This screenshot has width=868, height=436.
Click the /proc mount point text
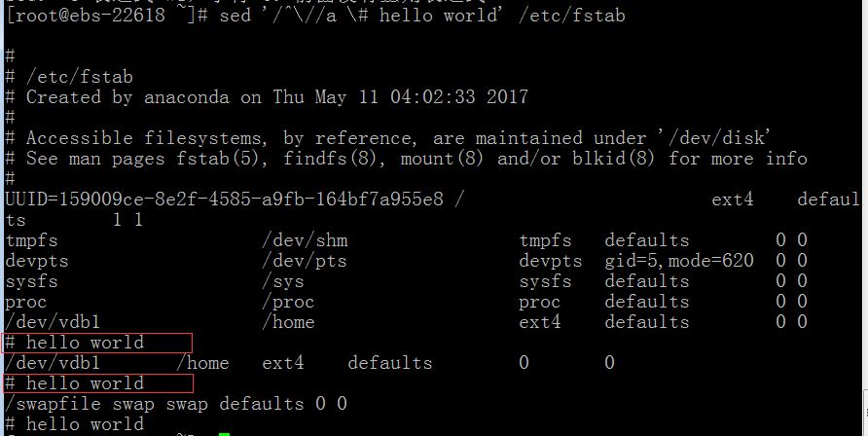tap(288, 302)
